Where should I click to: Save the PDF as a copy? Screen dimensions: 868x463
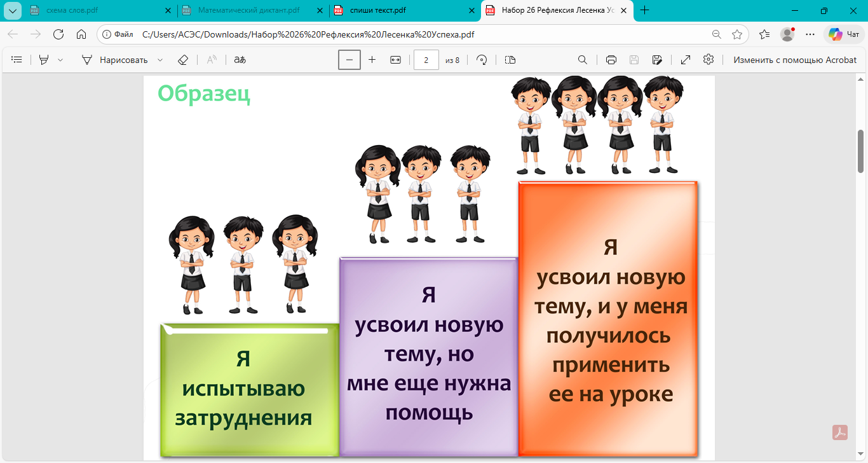(x=657, y=60)
